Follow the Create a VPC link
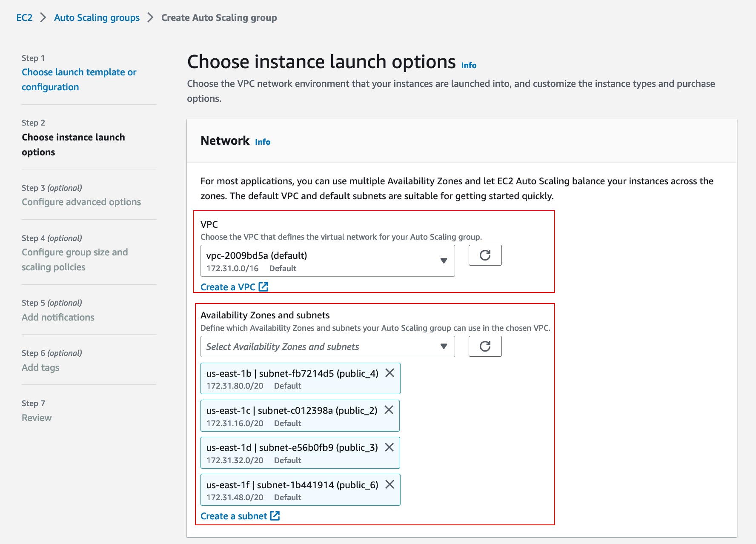Viewport: 756px width, 544px height. pos(234,287)
